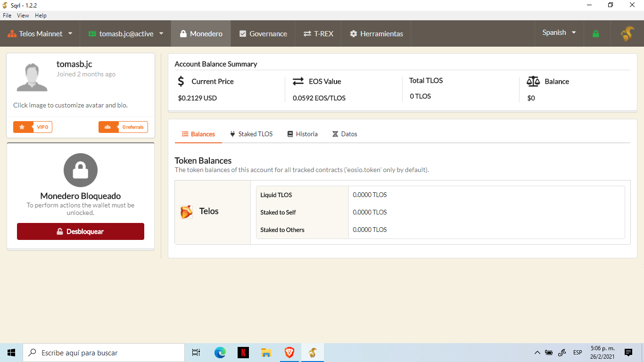Click the VIP 0 badge

33,127
